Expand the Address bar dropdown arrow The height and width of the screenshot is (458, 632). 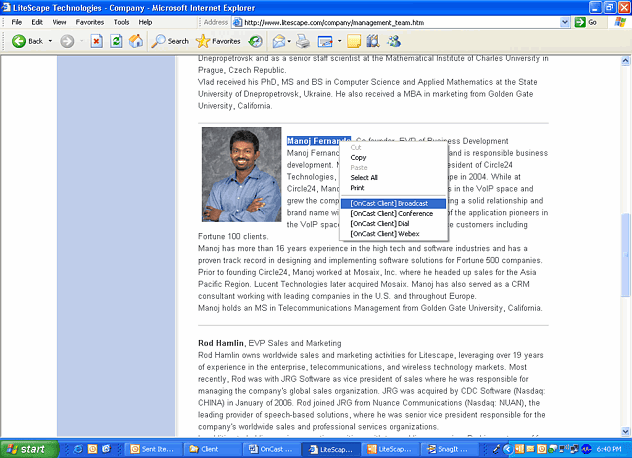[x=565, y=23]
